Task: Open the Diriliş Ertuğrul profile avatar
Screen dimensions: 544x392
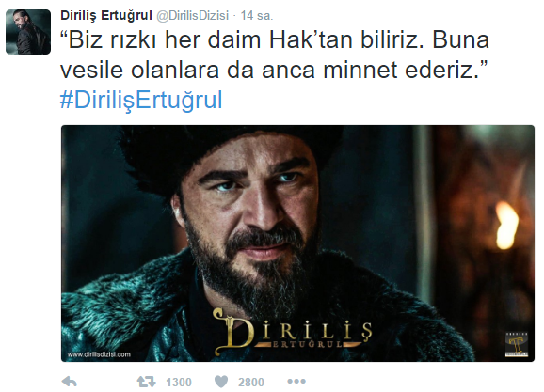Action: pos(28,32)
